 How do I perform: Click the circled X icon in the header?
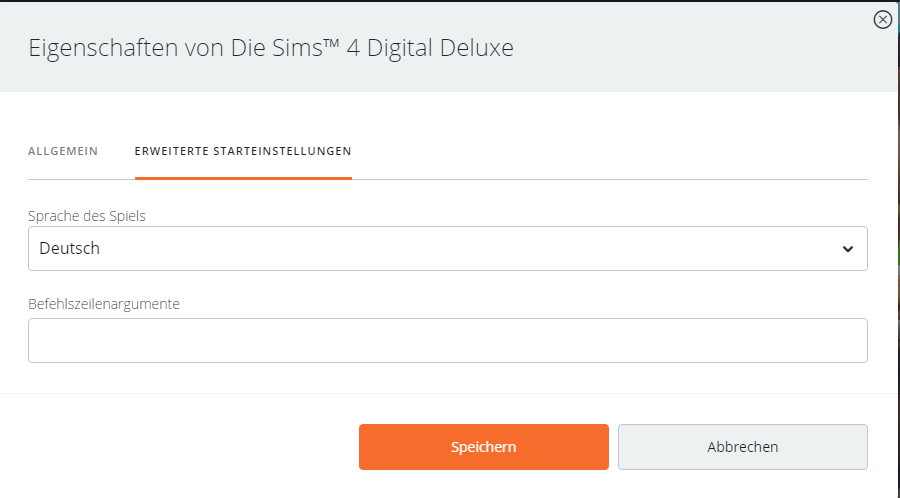(x=882, y=20)
